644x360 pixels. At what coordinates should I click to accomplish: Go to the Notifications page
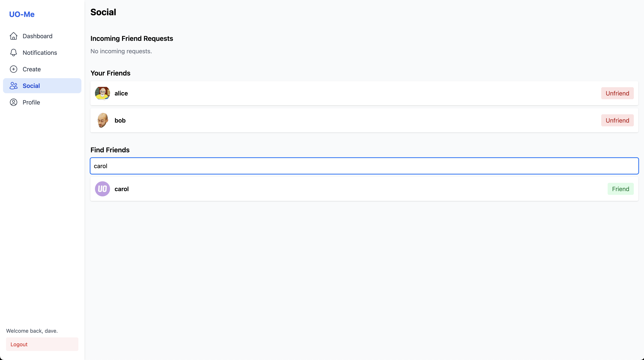pos(40,53)
